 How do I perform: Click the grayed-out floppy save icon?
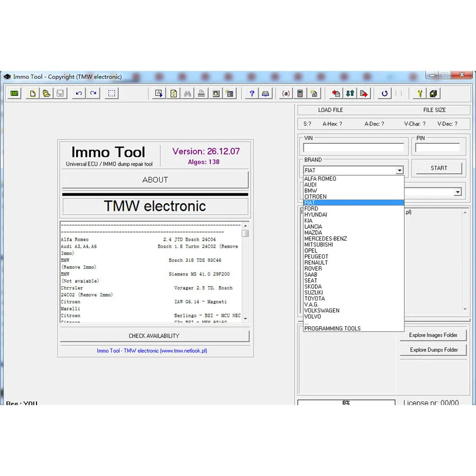60,93
